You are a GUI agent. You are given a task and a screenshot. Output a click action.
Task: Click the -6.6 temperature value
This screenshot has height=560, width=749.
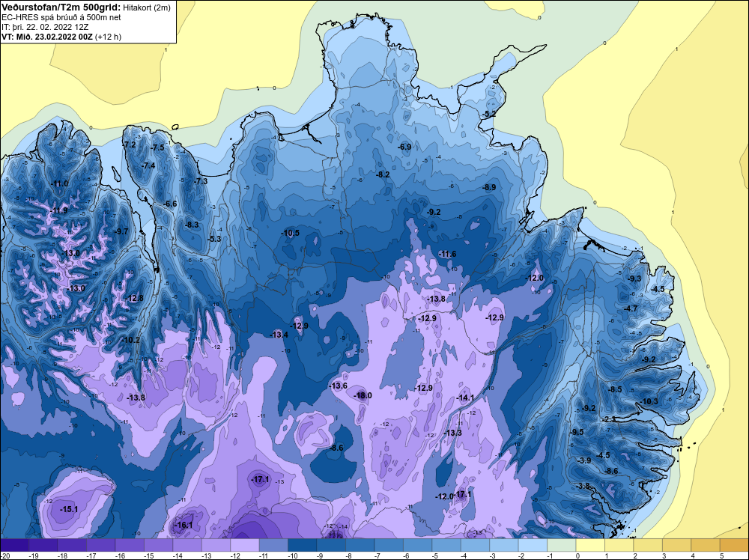tap(170, 204)
